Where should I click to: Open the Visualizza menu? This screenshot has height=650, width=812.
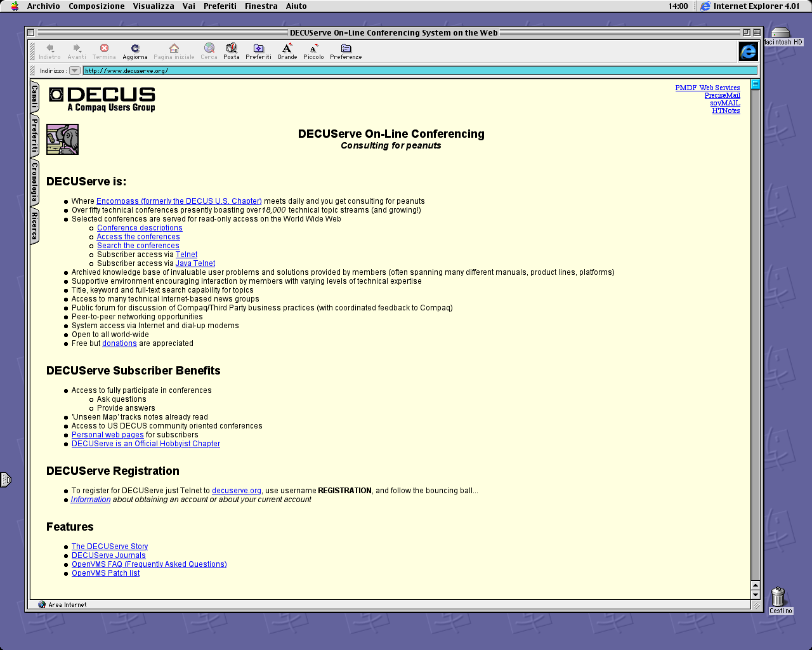coord(154,6)
